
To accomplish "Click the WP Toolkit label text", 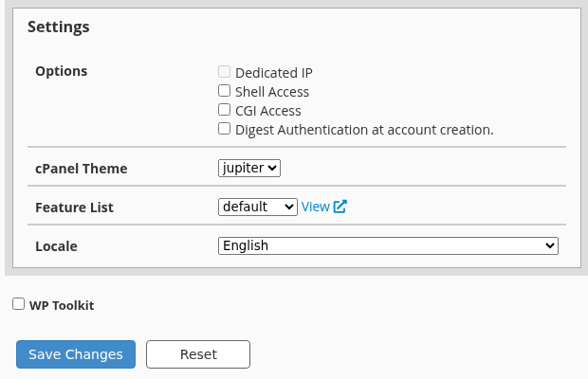I will pos(62,306).
